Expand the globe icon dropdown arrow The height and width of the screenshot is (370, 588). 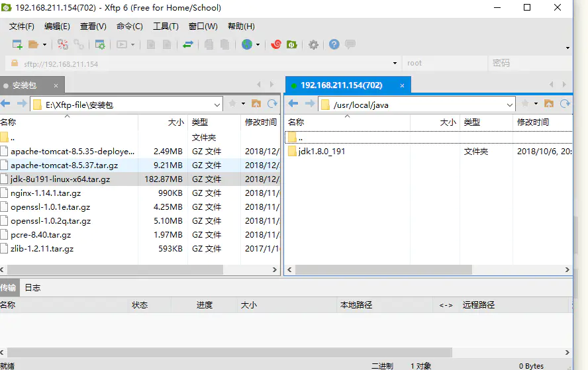[258, 44]
